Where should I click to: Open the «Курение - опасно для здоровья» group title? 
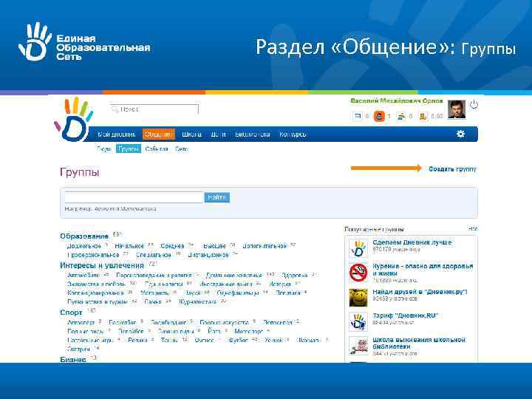pos(423,270)
